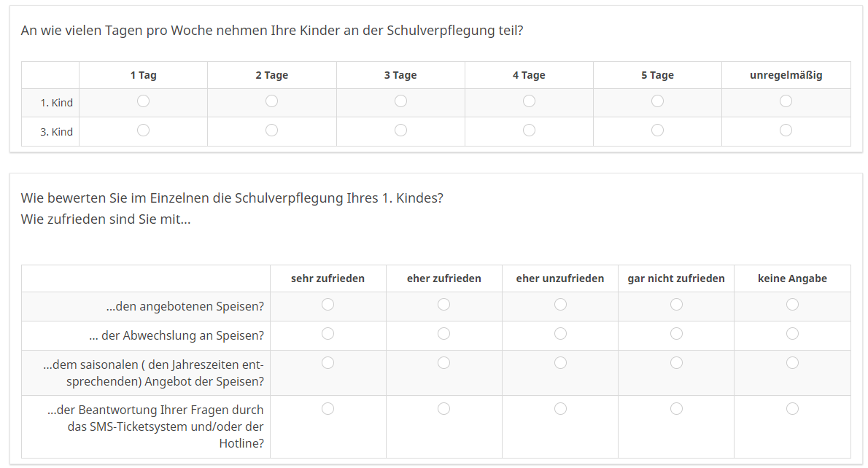The width and height of the screenshot is (868, 468).
Task: Choose keine Angabe for SMS-Ticketsystem Hotline
Action: point(792,409)
